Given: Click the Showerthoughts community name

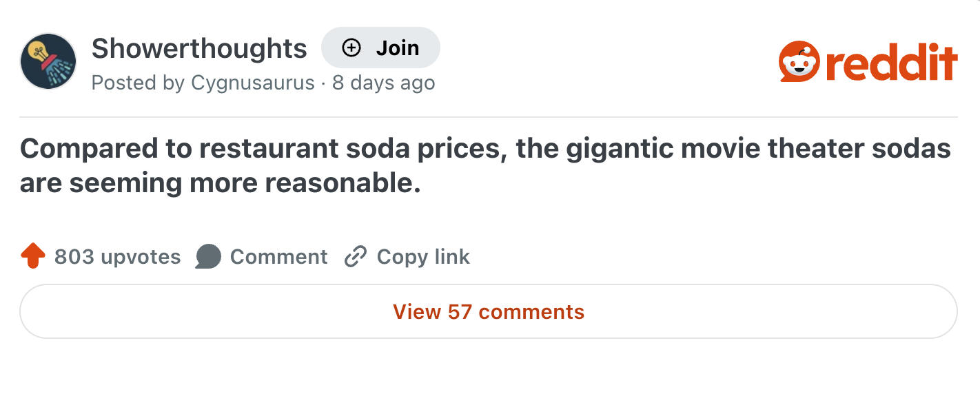Looking at the screenshot, I should [199, 48].
